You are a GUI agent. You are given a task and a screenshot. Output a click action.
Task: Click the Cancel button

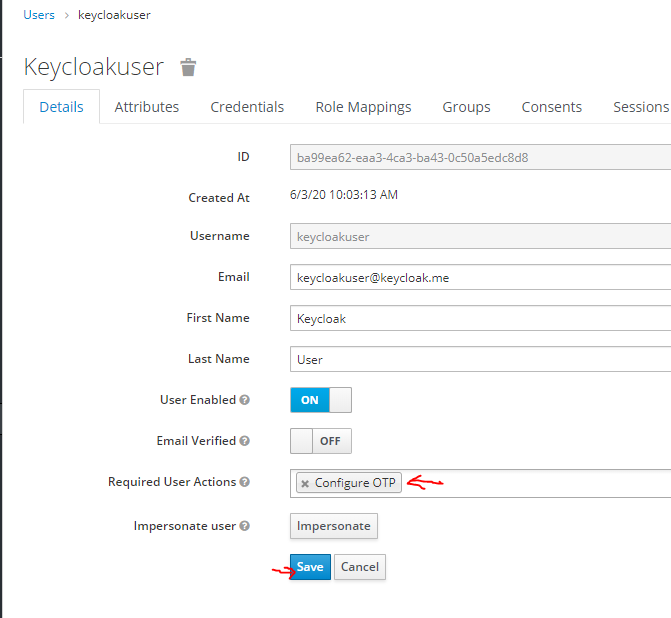[359, 567]
